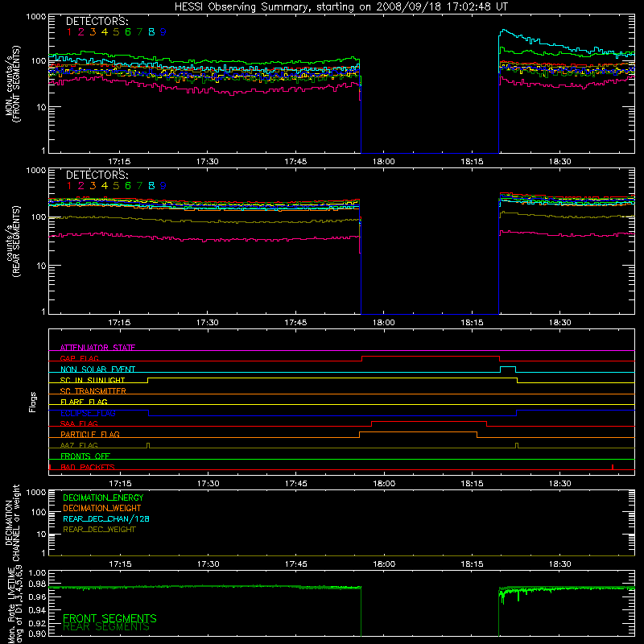
Task: Select dark green detector 7 in rear segments legend
Action: coord(139,186)
